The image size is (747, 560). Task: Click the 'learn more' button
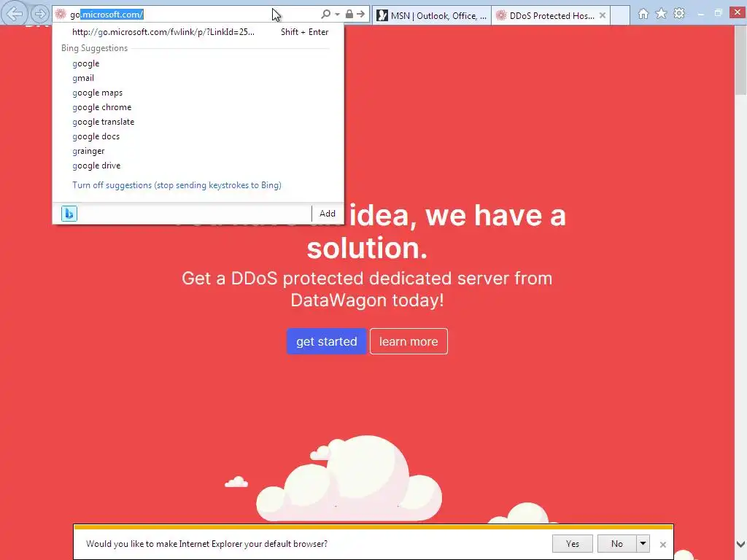409,341
